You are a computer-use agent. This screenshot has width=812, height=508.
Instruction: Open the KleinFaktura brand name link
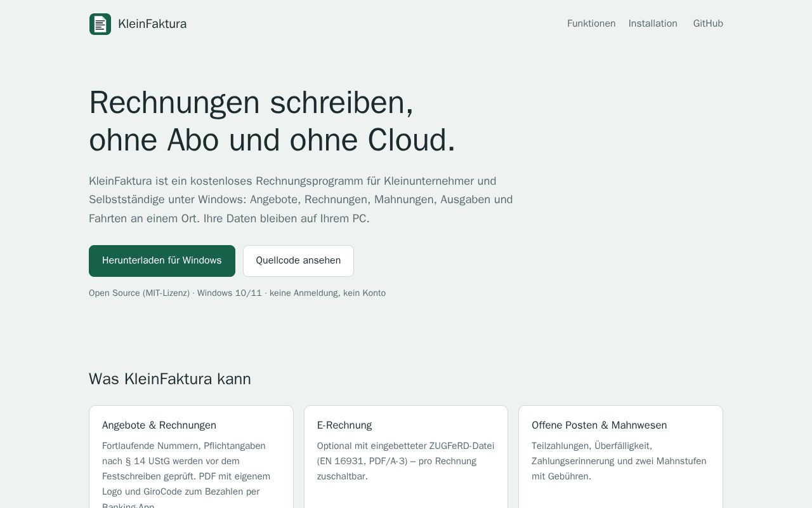(x=152, y=24)
